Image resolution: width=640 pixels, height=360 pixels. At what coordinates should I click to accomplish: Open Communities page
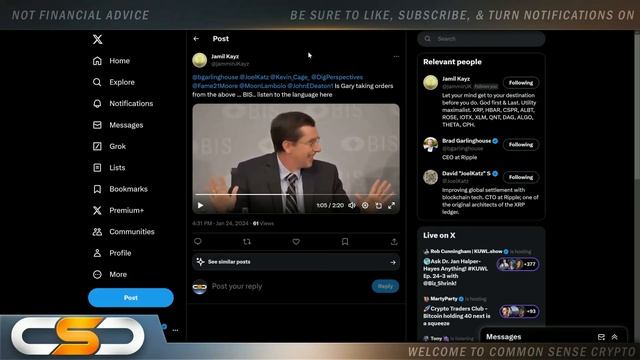point(123,232)
